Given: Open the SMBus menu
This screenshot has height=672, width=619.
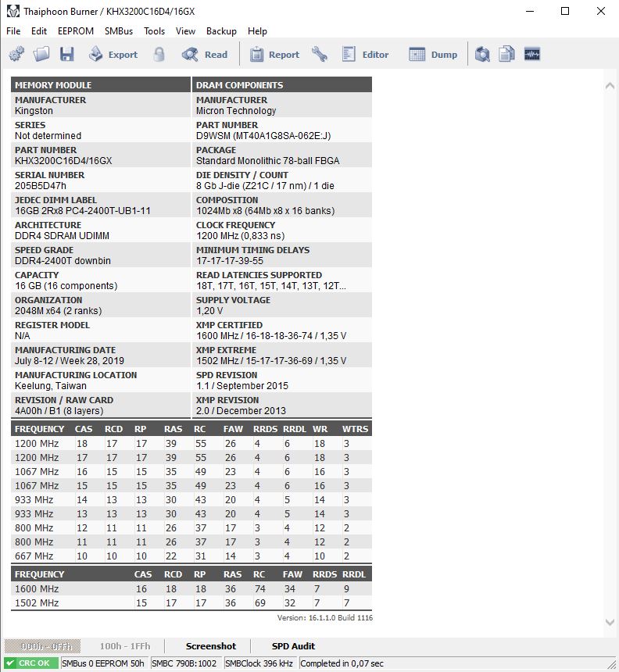Looking at the screenshot, I should 119,31.
